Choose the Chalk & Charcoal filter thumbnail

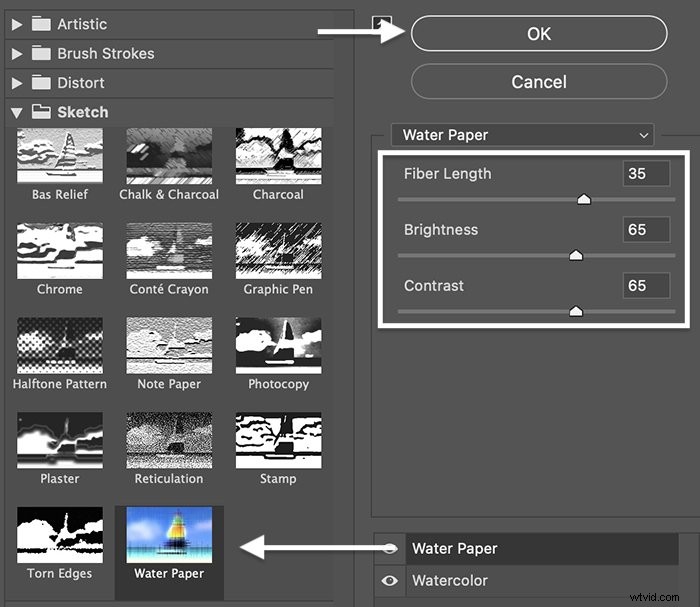tap(169, 156)
